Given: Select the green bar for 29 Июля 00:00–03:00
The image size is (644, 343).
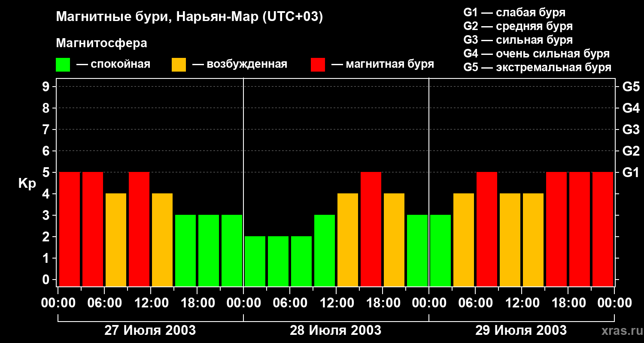Looking at the screenshot, I should pos(440,250).
